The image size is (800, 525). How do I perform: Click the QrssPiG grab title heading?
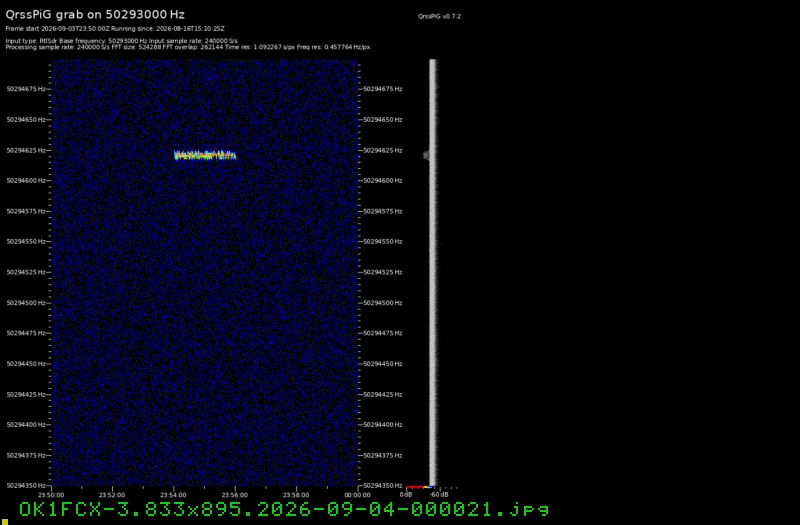coord(95,15)
